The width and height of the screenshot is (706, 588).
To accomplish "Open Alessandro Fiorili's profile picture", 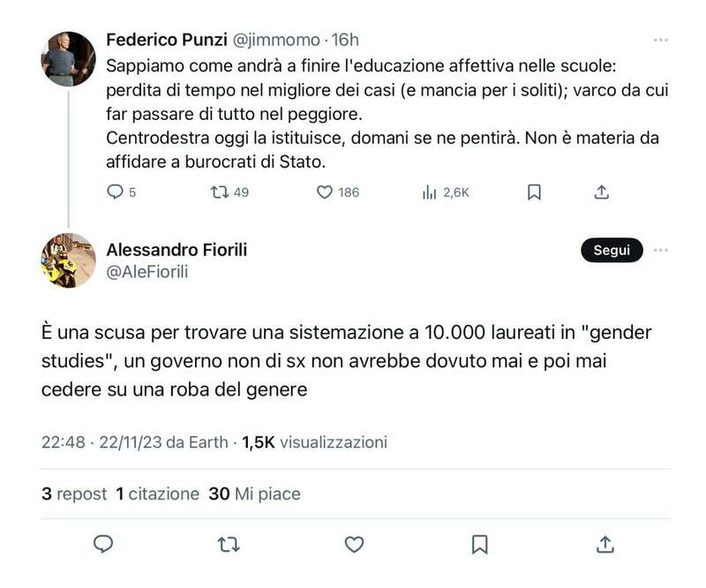I will click(x=69, y=260).
